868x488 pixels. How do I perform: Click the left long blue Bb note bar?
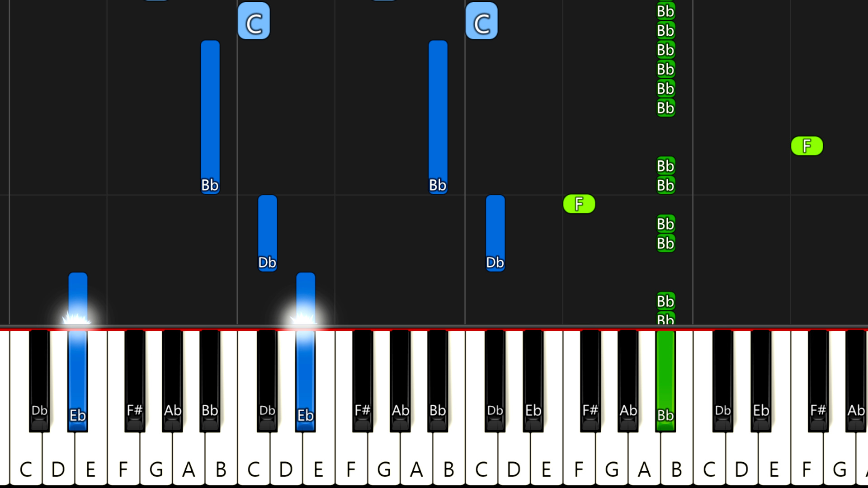coord(210,117)
